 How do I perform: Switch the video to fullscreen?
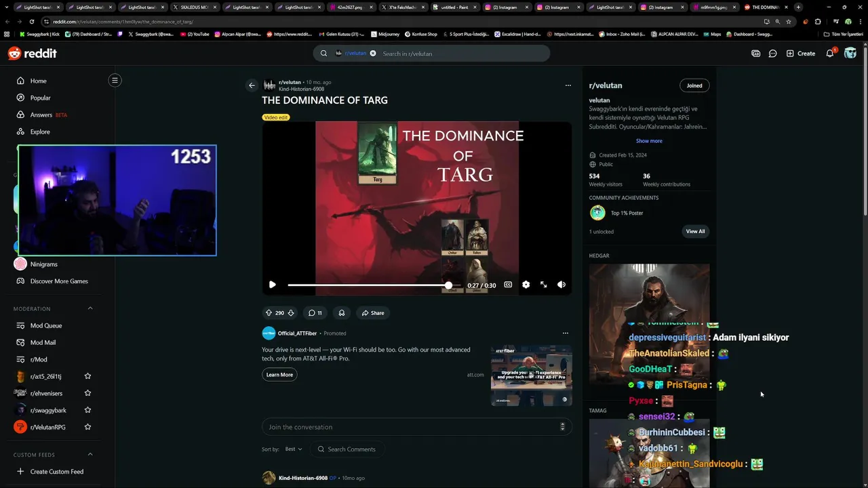click(543, 285)
